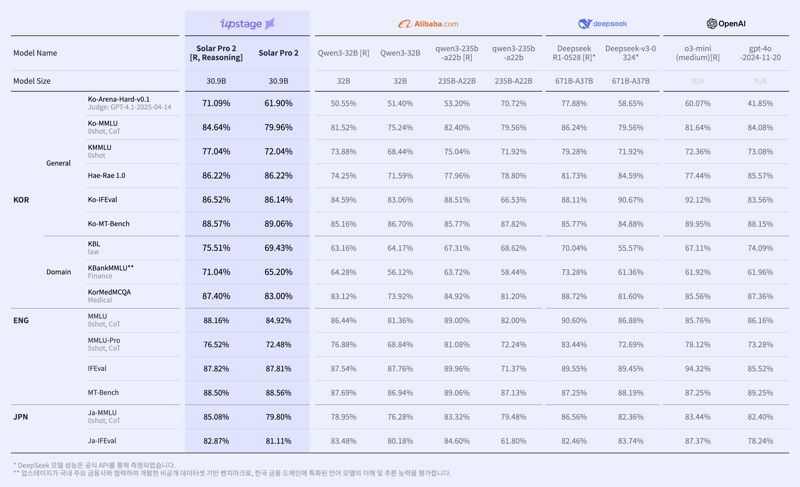The height and width of the screenshot is (487, 800).
Task: Click the KOR language group label
Action: pos(21,200)
